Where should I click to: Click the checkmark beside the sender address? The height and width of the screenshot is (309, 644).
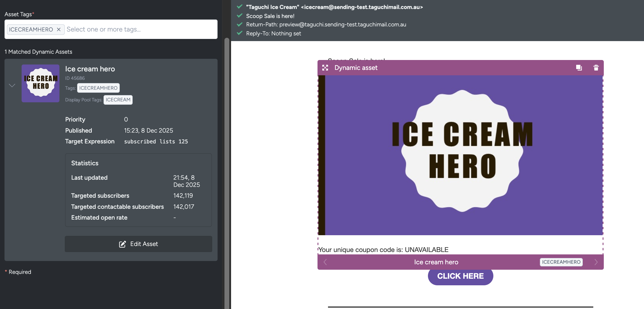pyautogui.click(x=239, y=7)
